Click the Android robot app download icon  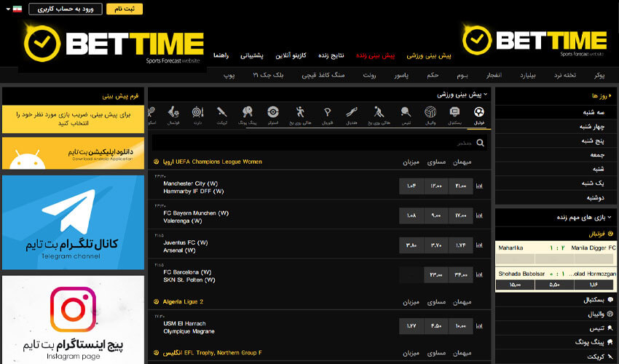coord(28,159)
